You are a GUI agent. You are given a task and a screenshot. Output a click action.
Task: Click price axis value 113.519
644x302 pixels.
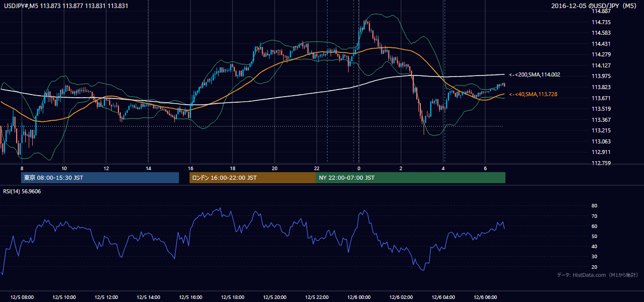602,109
